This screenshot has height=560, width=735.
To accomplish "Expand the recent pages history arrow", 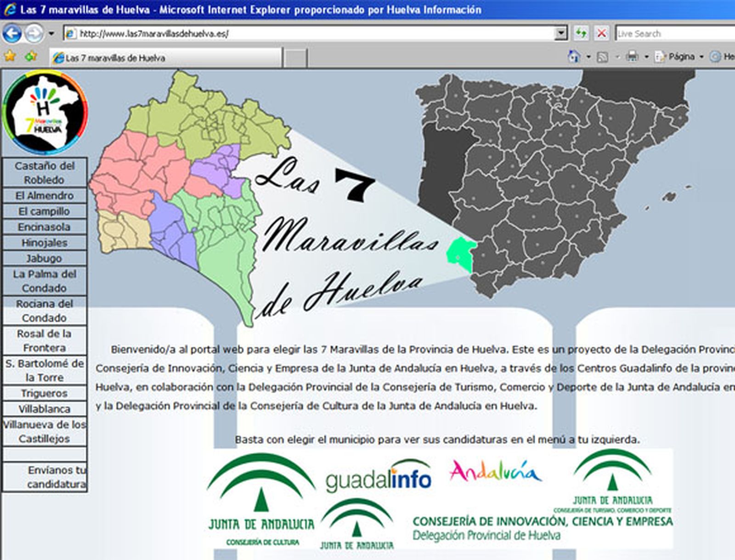I will point(51,34).
